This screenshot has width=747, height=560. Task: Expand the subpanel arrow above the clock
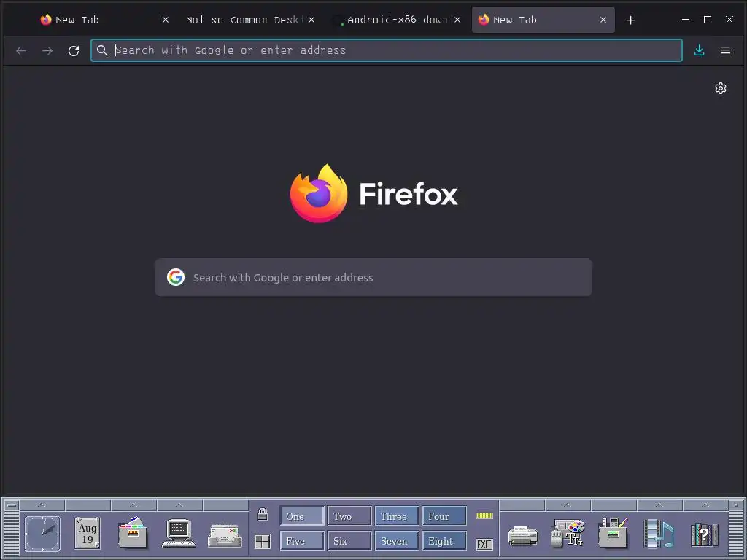(x=42, y=505)
